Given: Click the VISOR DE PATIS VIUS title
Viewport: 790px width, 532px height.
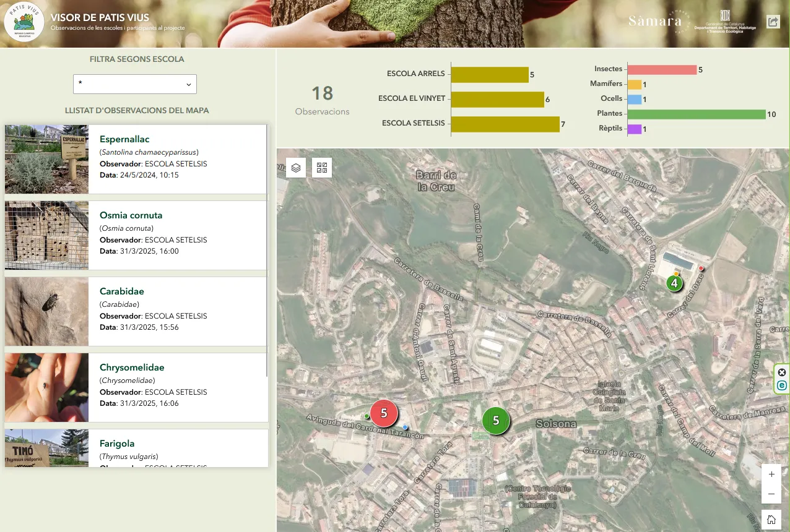Looking at the screenshot, I should 100,17.
